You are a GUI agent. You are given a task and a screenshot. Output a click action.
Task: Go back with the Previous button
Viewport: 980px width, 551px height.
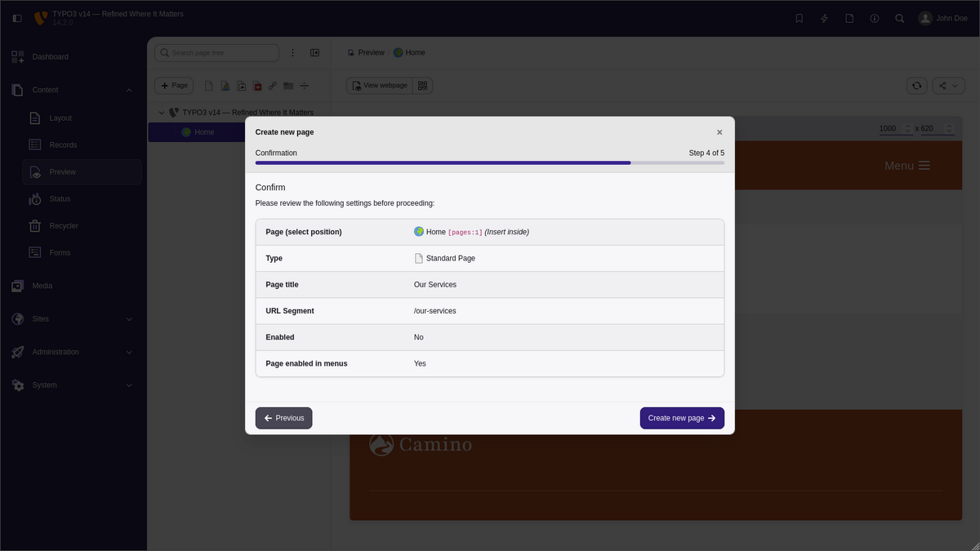click(283, 418)
